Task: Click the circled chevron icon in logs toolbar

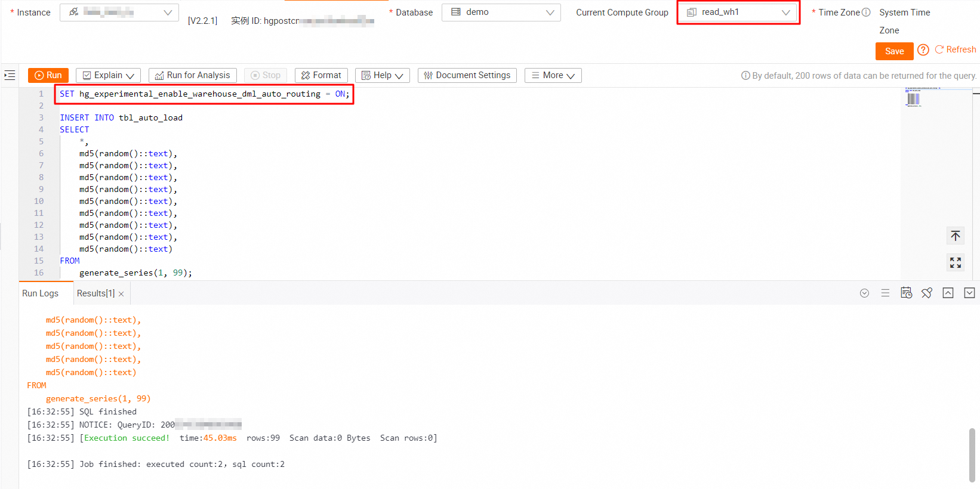Action: (864, 293)
